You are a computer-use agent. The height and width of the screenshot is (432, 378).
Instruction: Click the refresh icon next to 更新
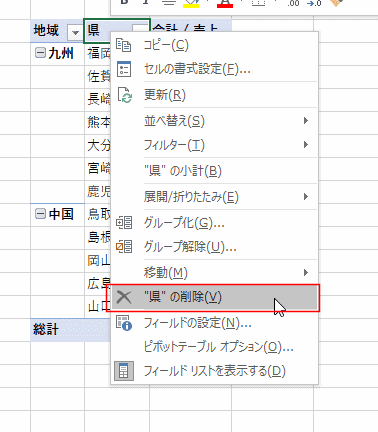tap(125, 95)
